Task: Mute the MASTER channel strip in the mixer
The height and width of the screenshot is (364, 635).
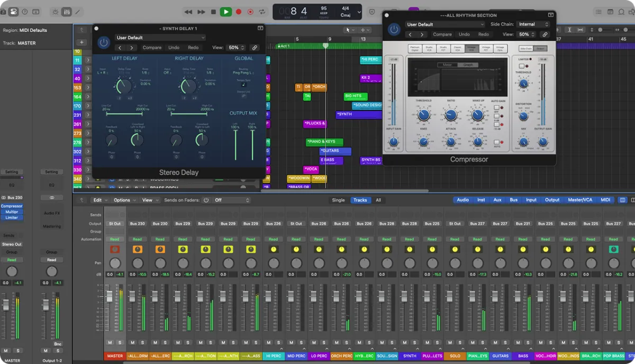Action: (x=110, y=343)
